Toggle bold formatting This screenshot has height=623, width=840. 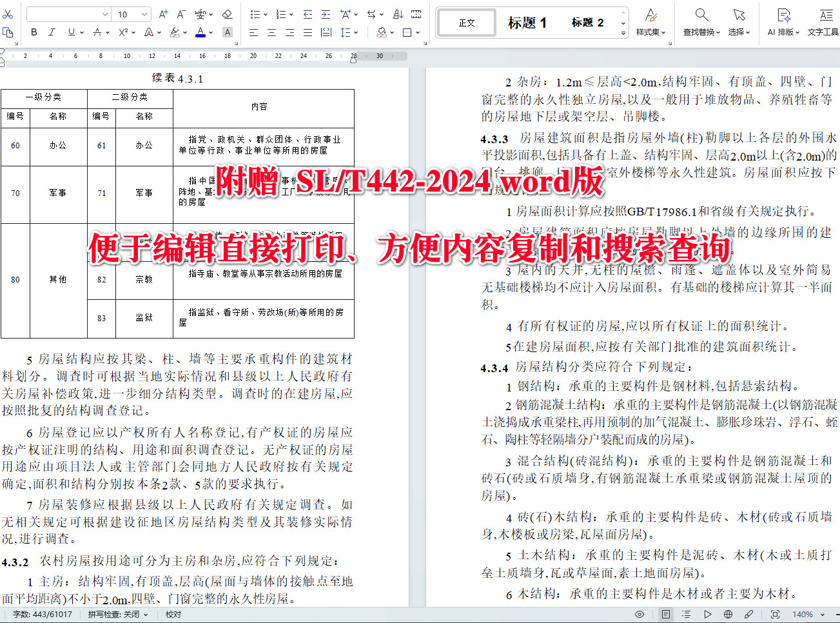[33, 32]
